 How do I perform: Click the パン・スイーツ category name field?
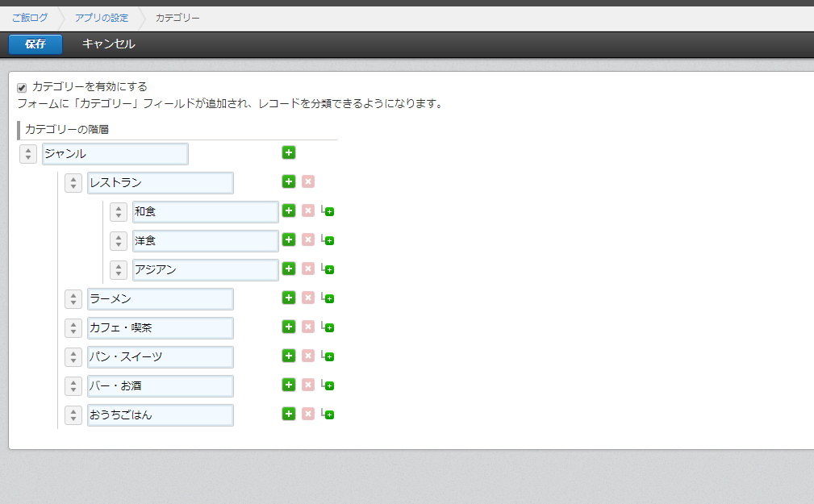(x=161, y=357)
